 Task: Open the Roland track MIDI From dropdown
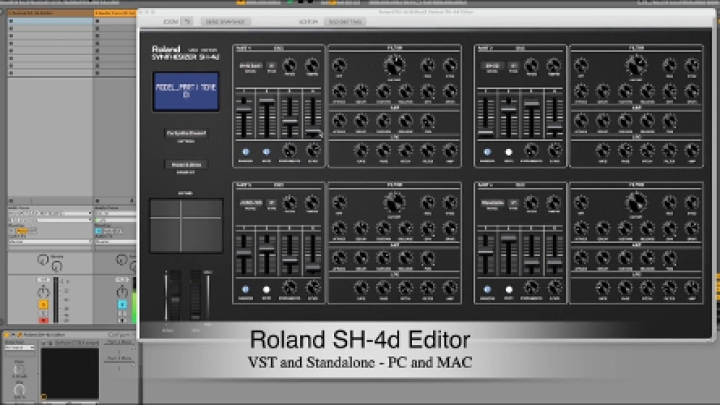tap(50, 213)
